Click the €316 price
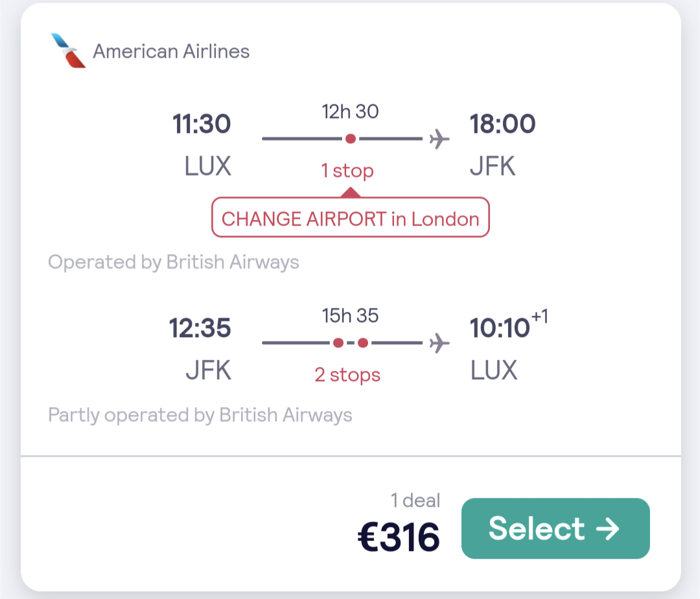The height and width of the screenshot is (599, 700). click(x=399, y=537)
